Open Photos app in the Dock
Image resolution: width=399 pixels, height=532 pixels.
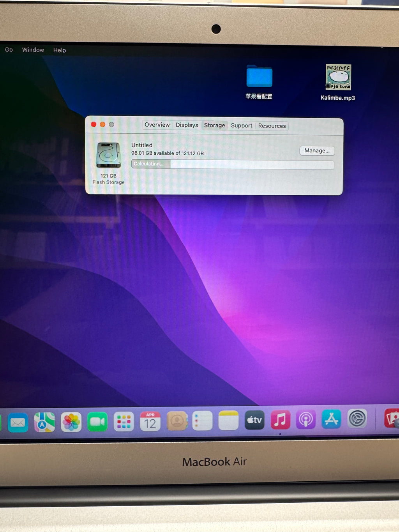[71, 422]
